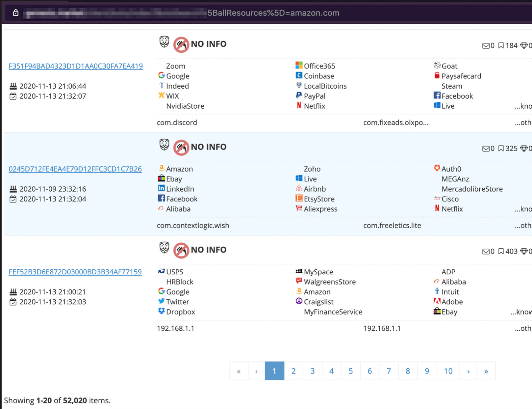Click the Twitter bird icon
Image resolution: width=532 pixels, height=409 pixels.
(161, 301)
